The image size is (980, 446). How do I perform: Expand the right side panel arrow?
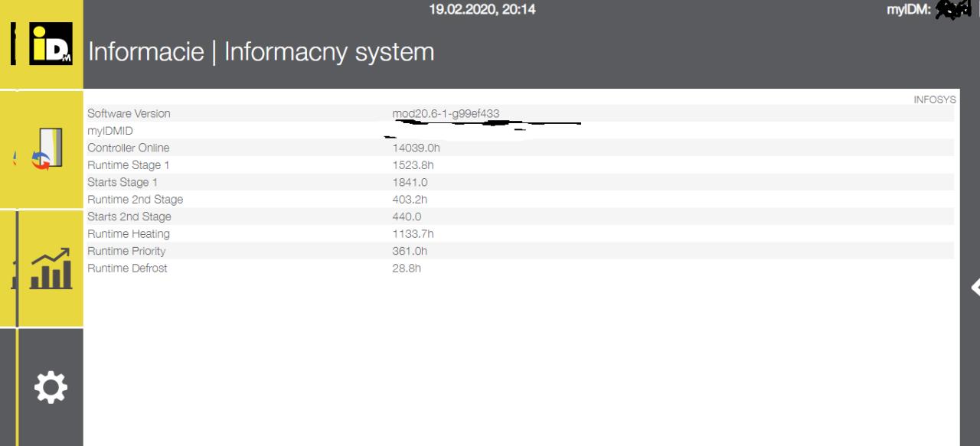pyautogui.click(x=975, y=287)
